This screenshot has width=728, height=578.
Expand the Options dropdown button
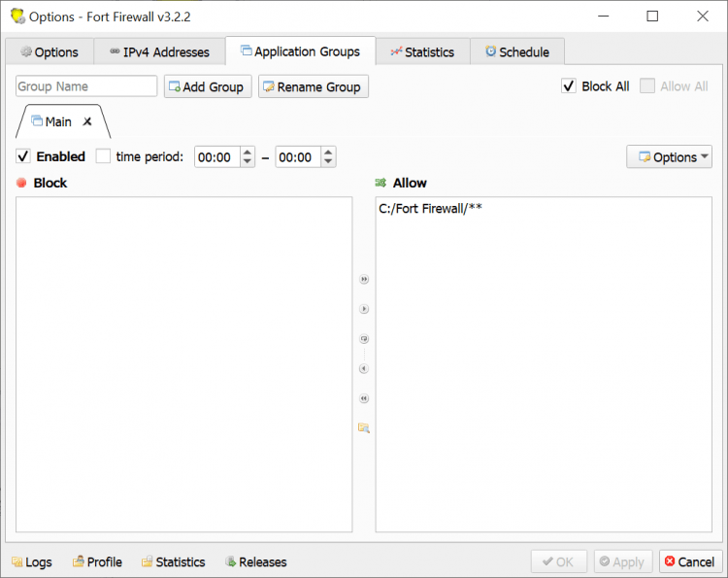click(x=669, y=156)
